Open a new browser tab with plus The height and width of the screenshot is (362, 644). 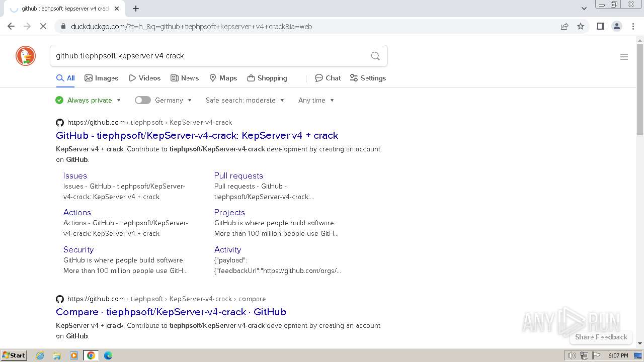pos(136,8)
